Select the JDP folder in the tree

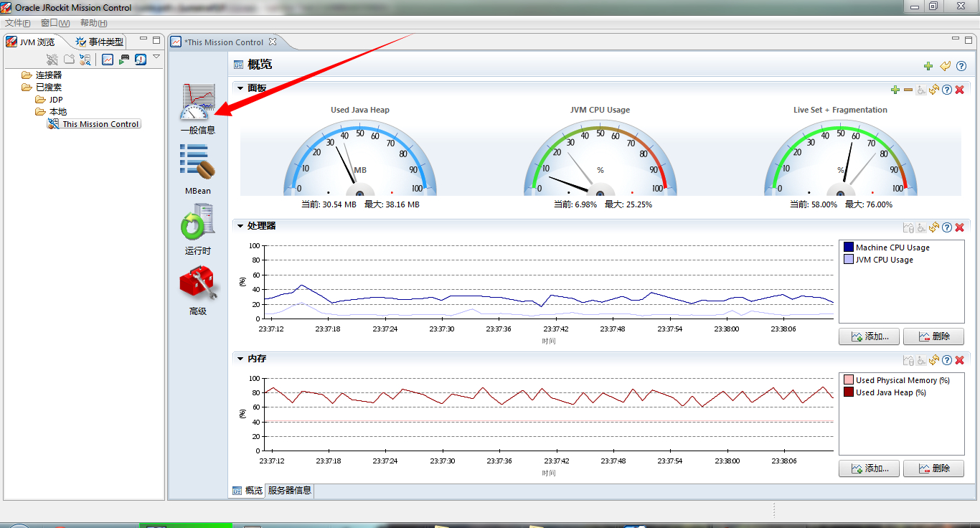pyautogui.click(x=50, y=100)
